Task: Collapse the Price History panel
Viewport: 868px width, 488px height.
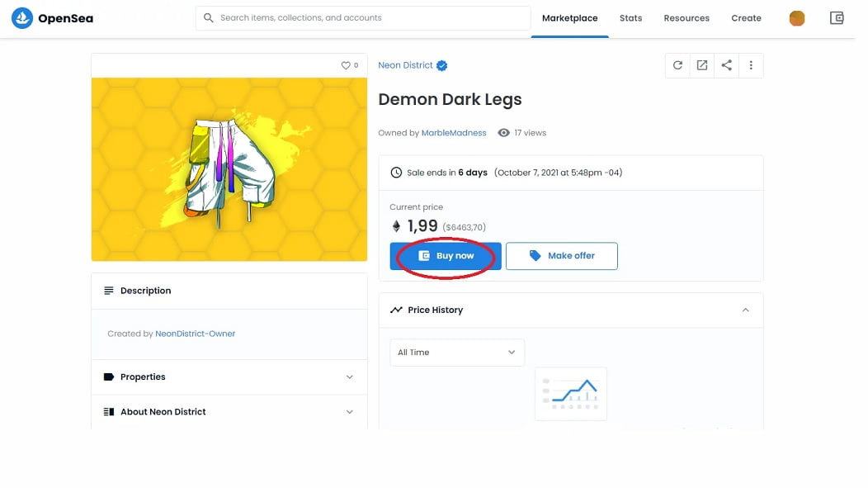Action: click(745, 310)
